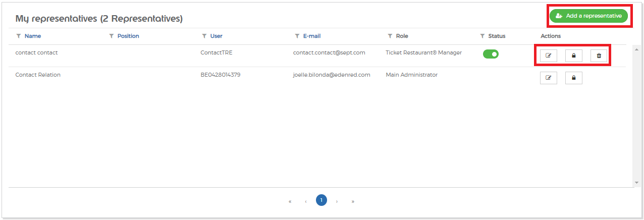Click the Status column header text
644x220 pixels.
coord(497,36)
